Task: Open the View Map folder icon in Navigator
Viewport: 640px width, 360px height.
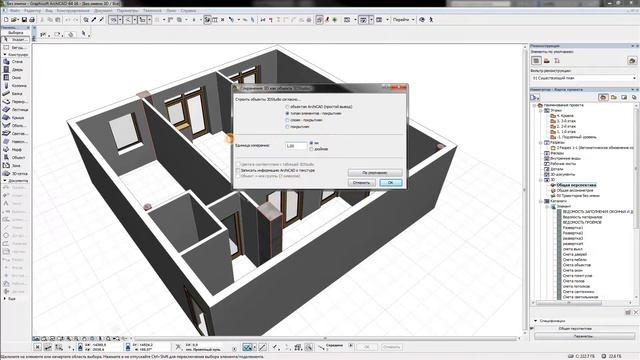Action: click(613, 97)
